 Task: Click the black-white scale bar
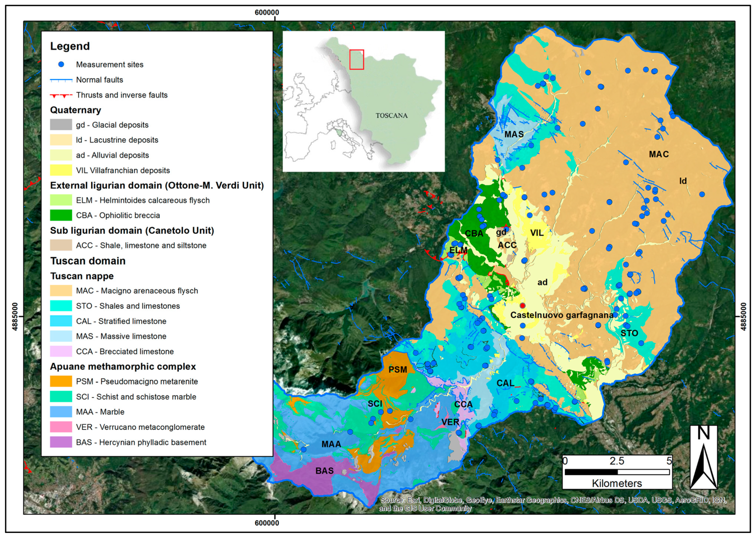click(x=617, y=472)
